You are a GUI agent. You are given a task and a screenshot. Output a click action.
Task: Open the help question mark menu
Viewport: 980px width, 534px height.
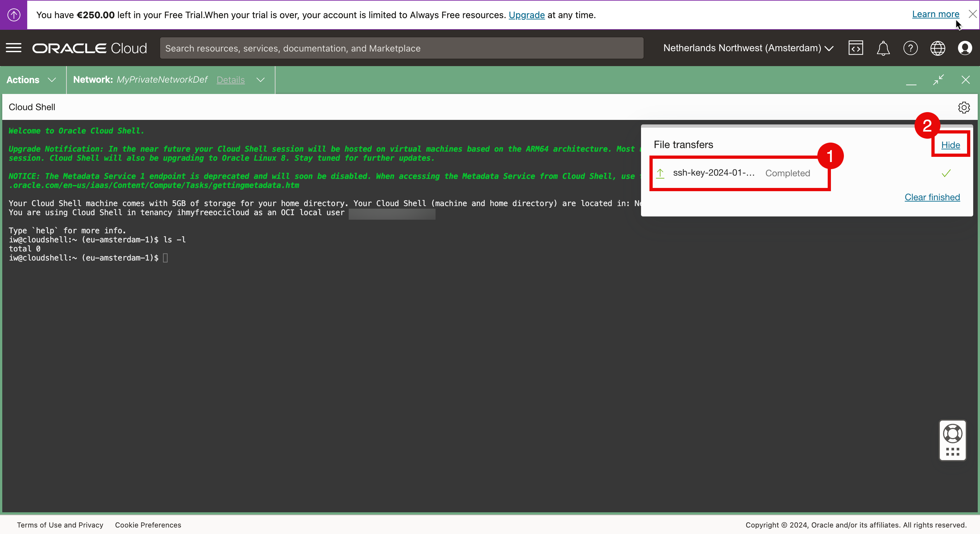pyautogui.click(x=910, y=48)
